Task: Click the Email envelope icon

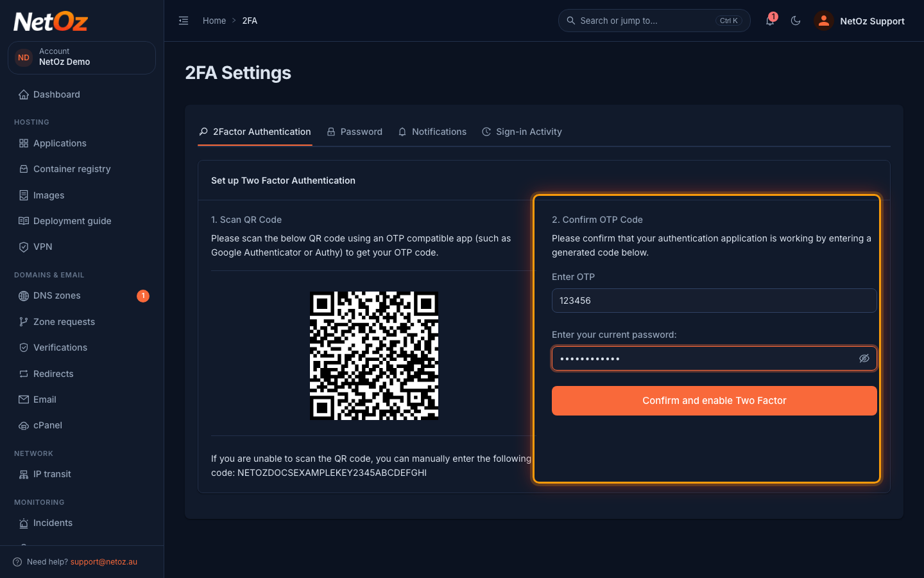Action: click(x=24, y=399)
